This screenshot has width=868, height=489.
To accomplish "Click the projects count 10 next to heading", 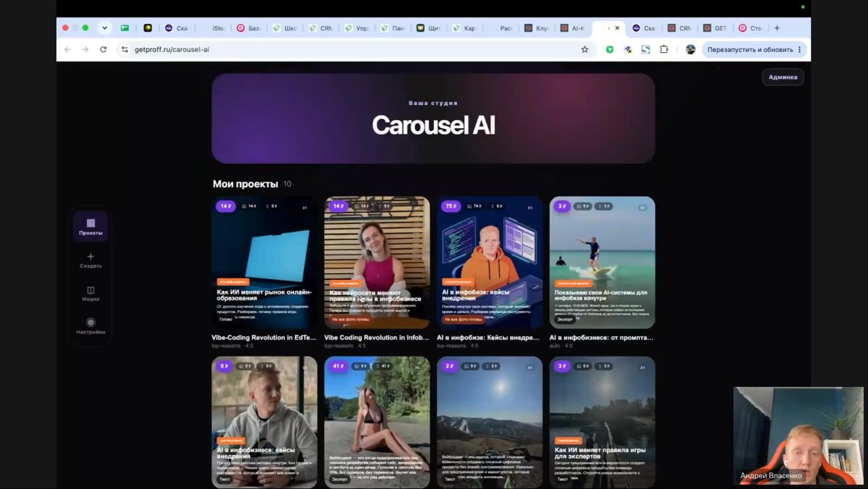I will (x=287, y=184).
